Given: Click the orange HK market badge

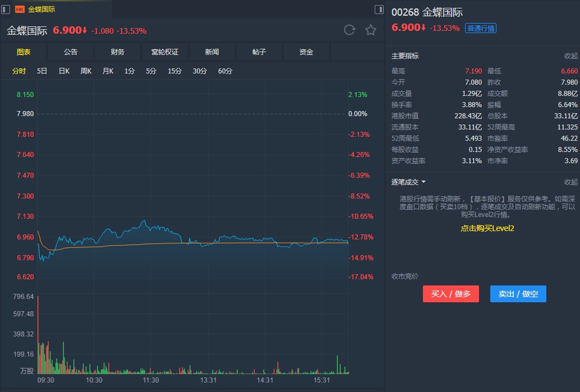Looking at the screenshot, I should 20,10.
